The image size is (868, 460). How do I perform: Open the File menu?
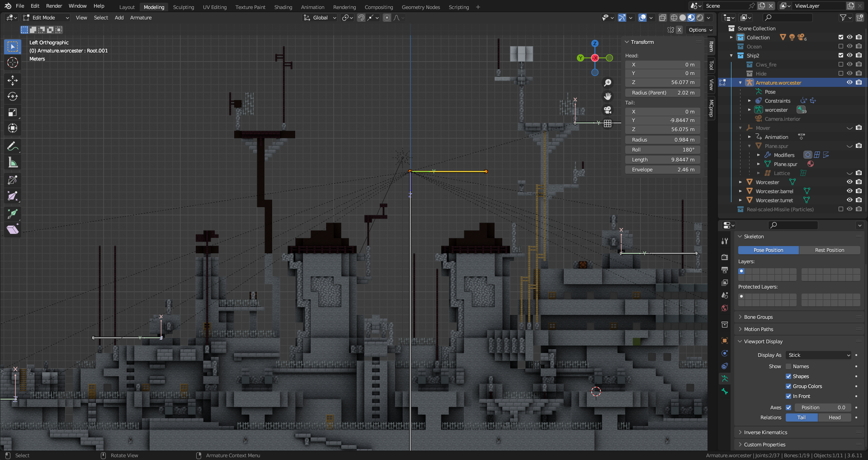[x=20, y=6]
